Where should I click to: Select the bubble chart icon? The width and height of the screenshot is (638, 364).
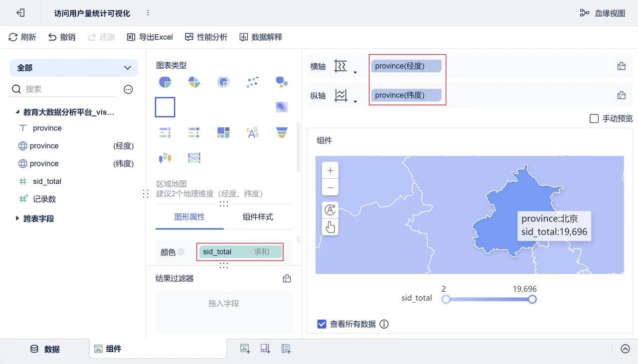click(x=282, y=82)
